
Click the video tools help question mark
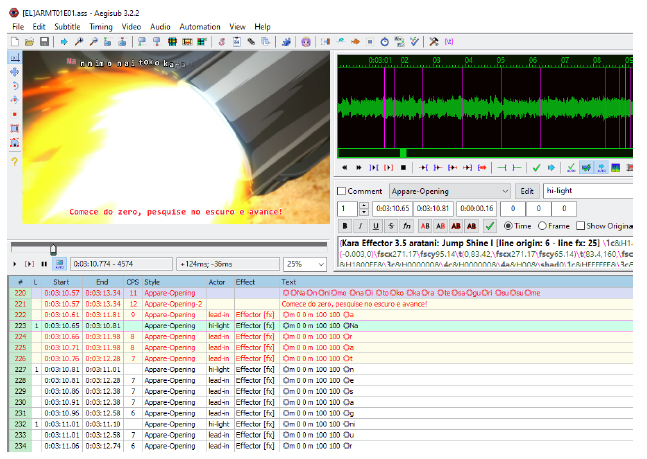tap(14, 161)
